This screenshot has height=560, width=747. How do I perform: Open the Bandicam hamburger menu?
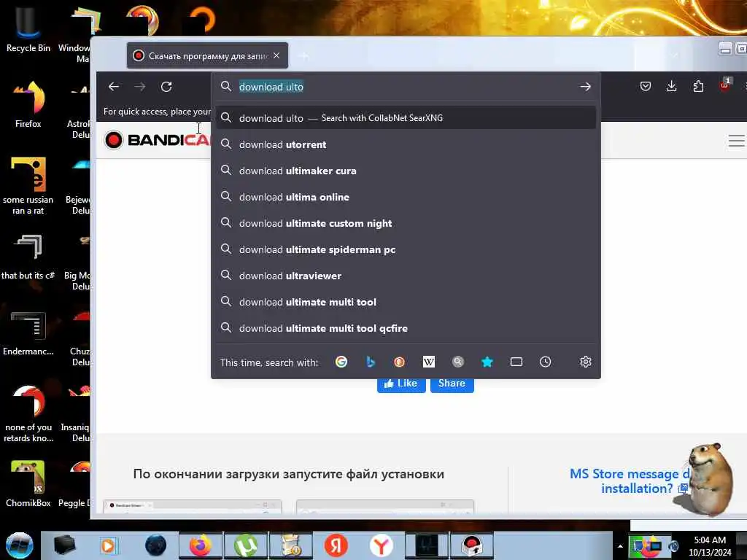736,141
